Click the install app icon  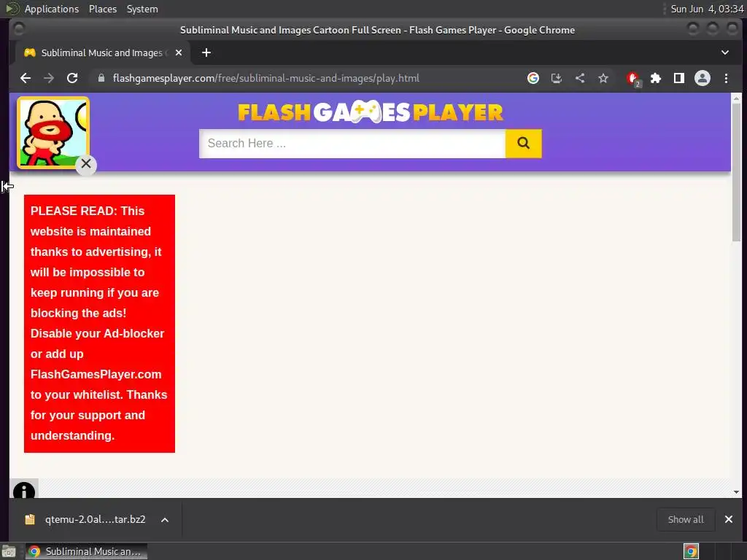tap(557, 78)
